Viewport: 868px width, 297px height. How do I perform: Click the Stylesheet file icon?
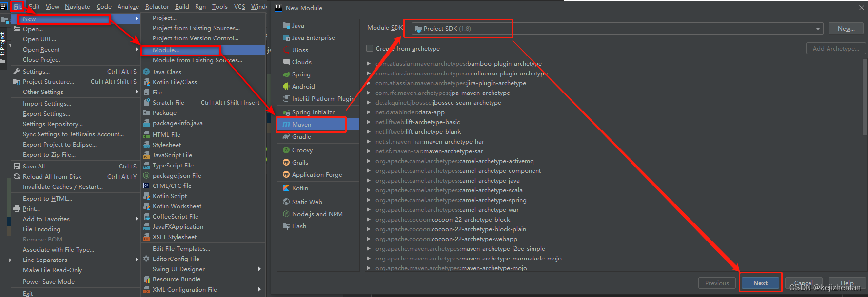click(x=146, y=145)
